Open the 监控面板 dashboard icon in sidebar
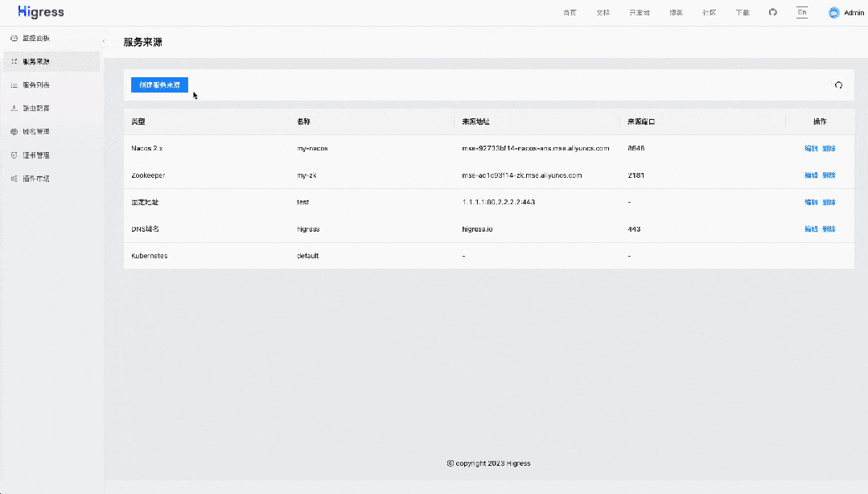The width and height of the screenshot is (868, 494). (x=13, y=38)
